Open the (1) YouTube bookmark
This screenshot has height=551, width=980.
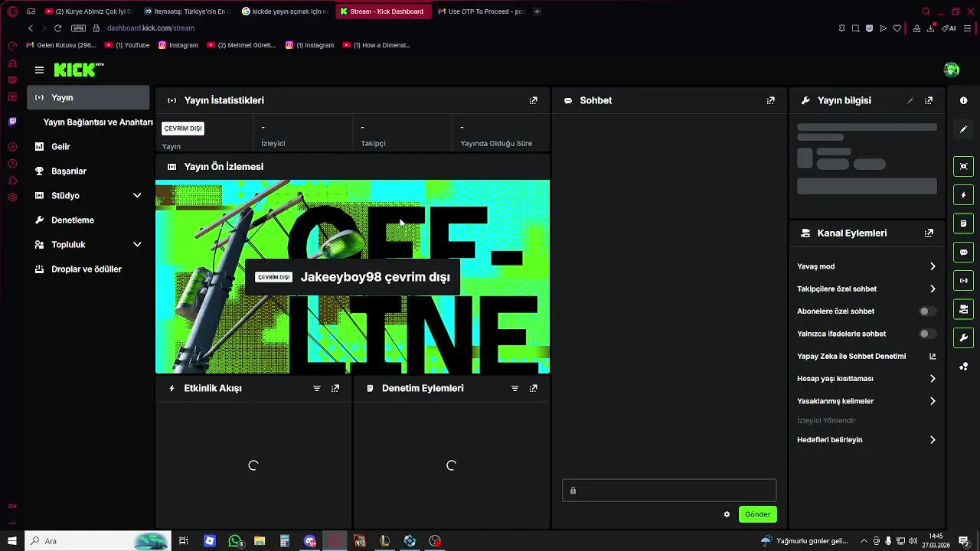127,45
